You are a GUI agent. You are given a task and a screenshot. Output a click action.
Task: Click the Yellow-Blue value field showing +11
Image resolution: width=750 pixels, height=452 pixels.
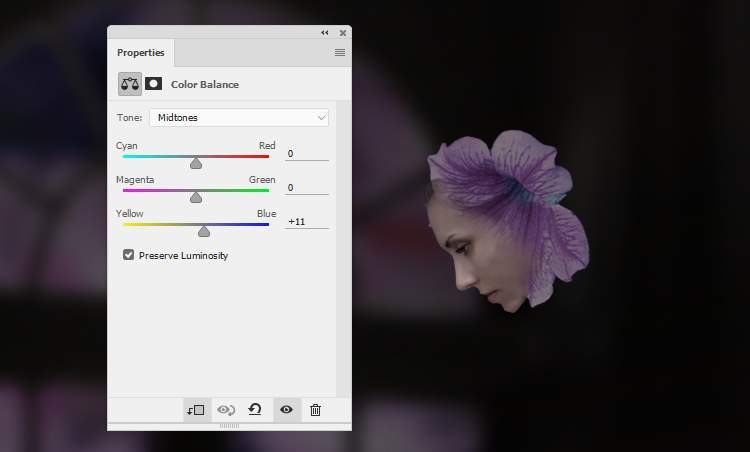(307, 221)
